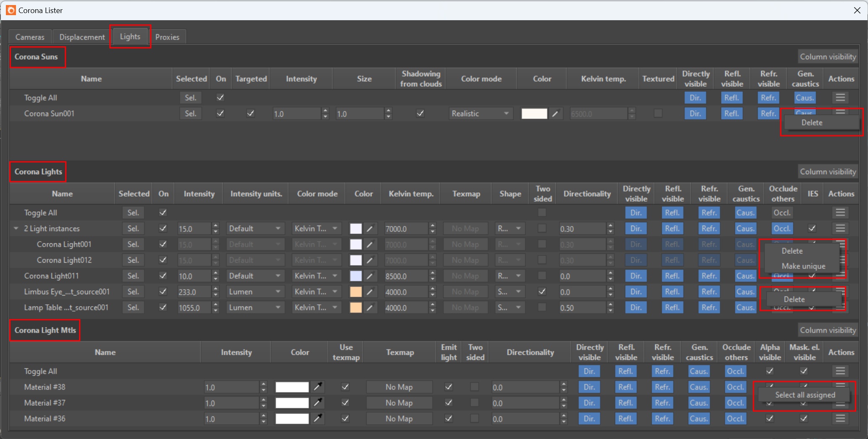Open Actions menu for Corona Suns Toggle All row
The image size is (868, 439).
coord(840,98)
